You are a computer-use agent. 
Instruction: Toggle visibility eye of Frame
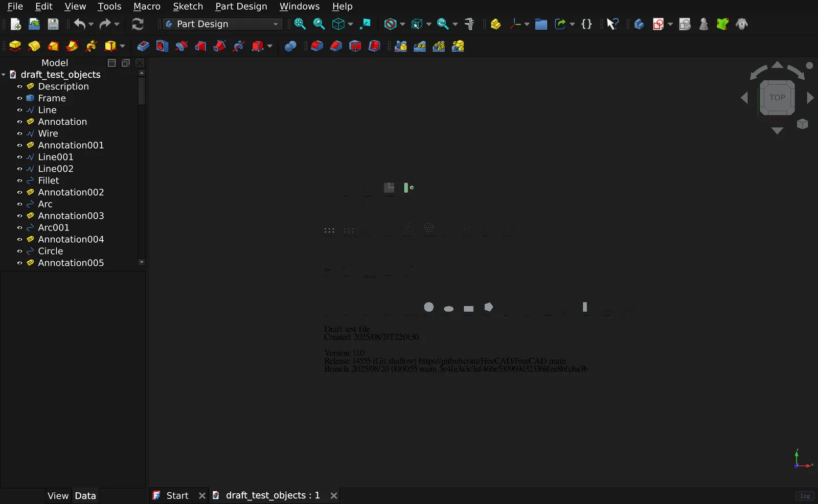coord(19,98)
